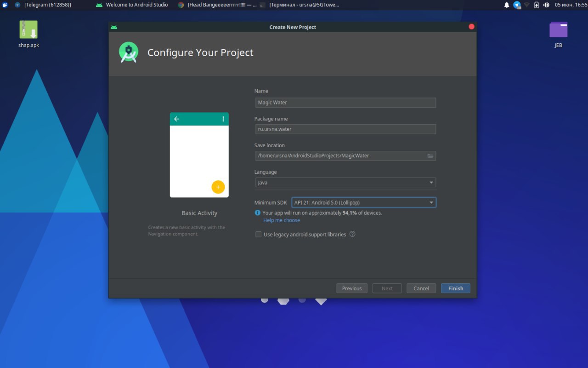Click the info icon next to device coverage
This screenshot has width=588, height=368.
pos(258,213)
